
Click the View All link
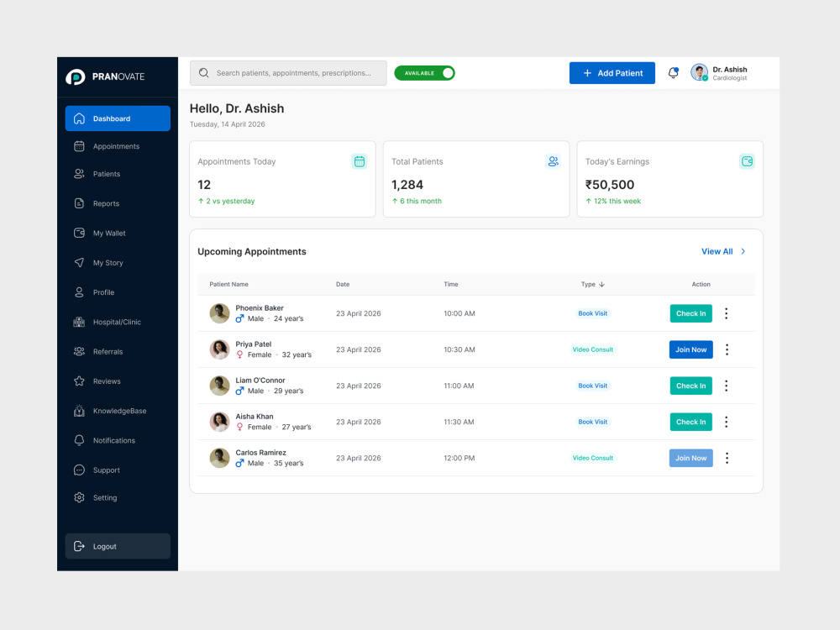coord(717,251)
